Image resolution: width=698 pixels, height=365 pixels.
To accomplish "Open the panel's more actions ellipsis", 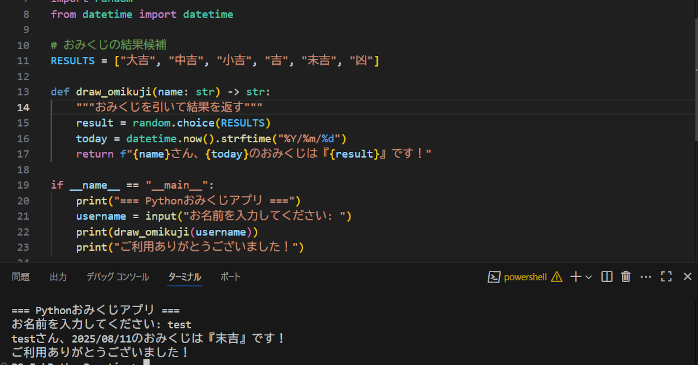I will click(645, 277).
